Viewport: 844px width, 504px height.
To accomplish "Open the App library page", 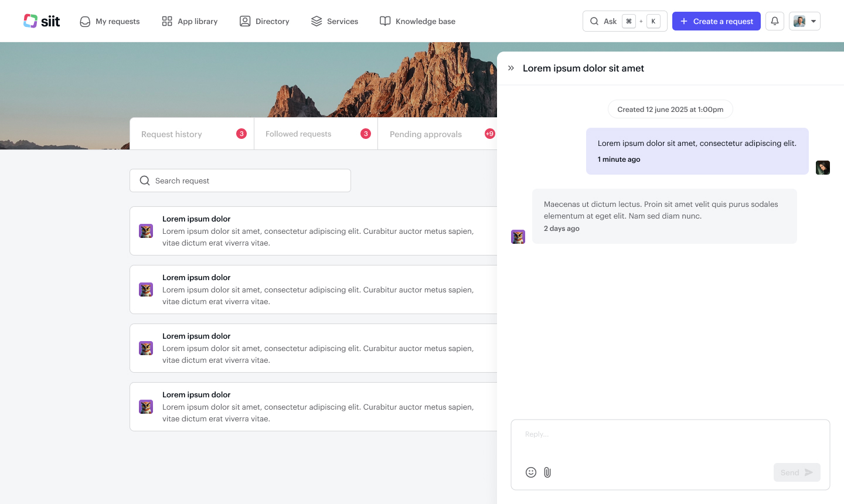I will 190,21.
